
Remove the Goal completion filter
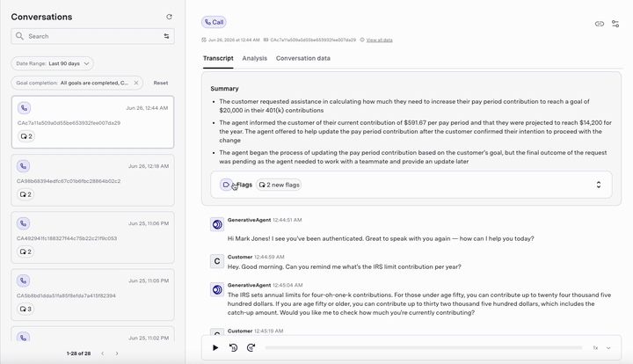coord(136,83)
